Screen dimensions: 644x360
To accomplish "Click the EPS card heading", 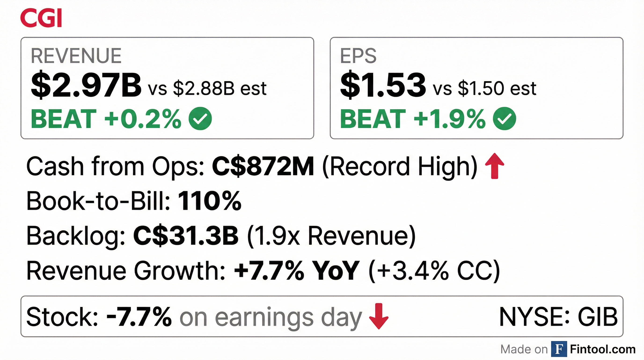I will click(358, 56).
